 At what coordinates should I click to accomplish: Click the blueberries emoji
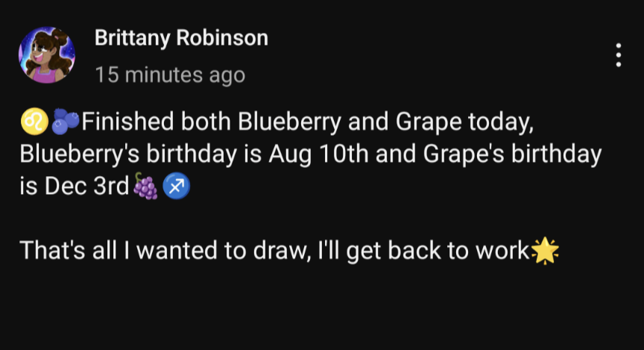pyautogui.click(x=66, y=120)
